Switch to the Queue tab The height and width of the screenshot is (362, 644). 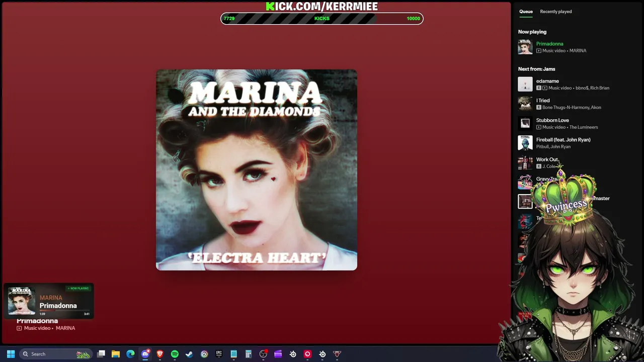coord(526,12)
